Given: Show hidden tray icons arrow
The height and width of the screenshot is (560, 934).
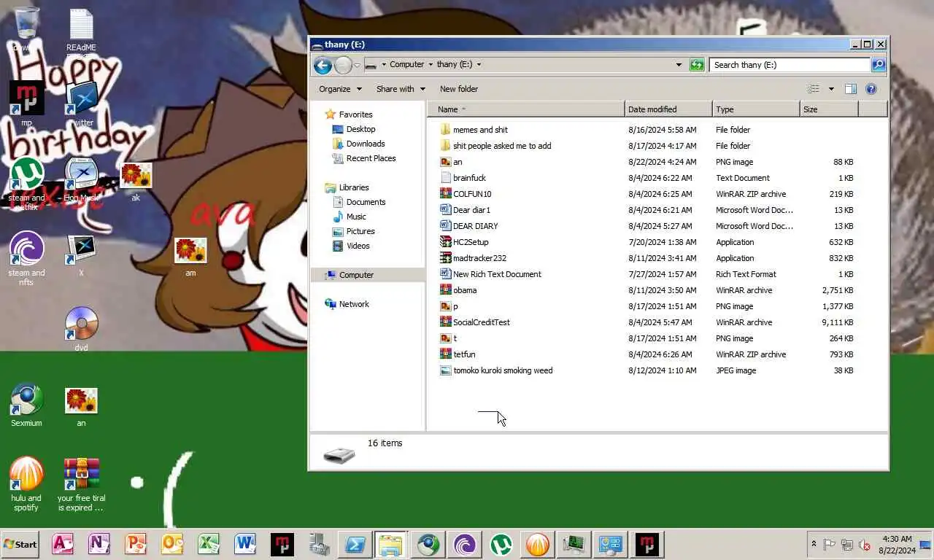Looking at the screenshot, I should 814,544.
